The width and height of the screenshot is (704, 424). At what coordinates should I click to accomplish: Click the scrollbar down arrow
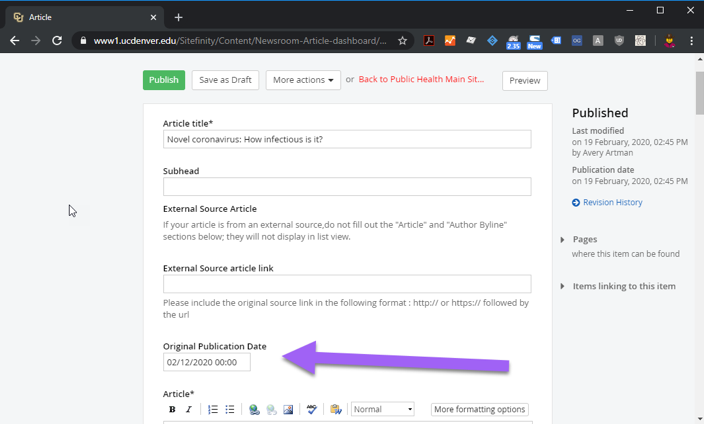(x=700, y=419)
